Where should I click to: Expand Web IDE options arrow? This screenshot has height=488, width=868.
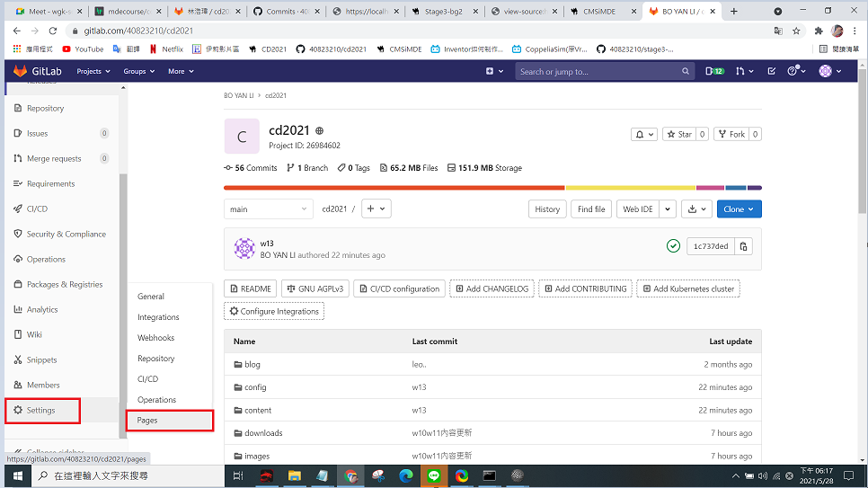point(668,209)
